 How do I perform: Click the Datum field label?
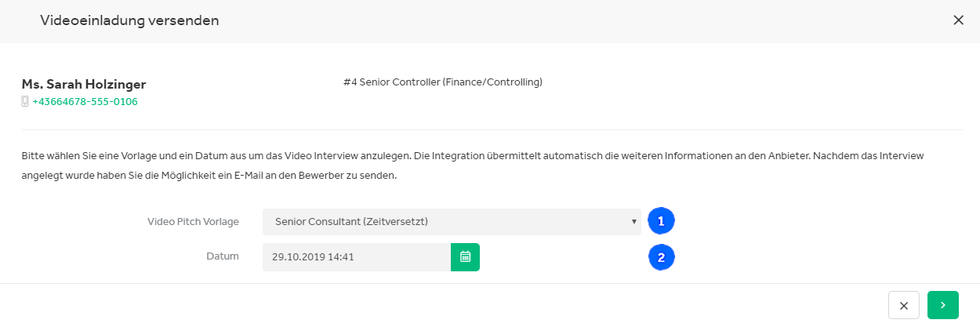coord(223,256)
